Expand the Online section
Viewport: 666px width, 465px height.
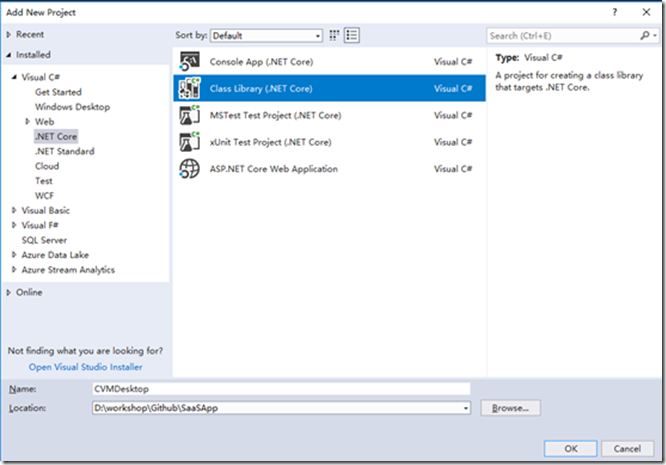8,293
